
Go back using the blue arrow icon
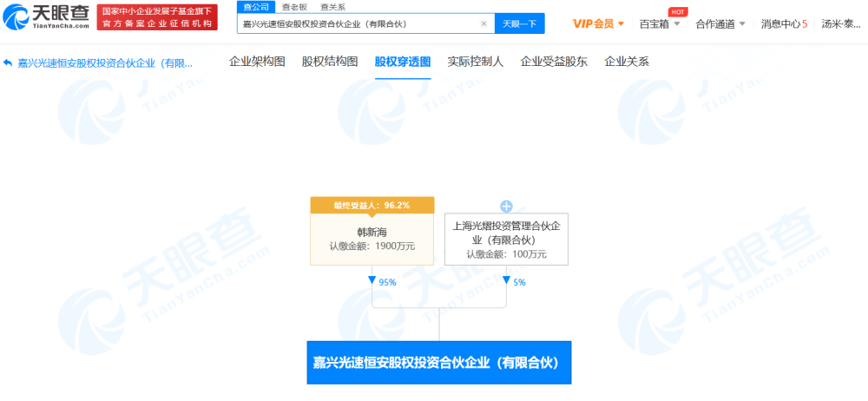click(7, 62)
